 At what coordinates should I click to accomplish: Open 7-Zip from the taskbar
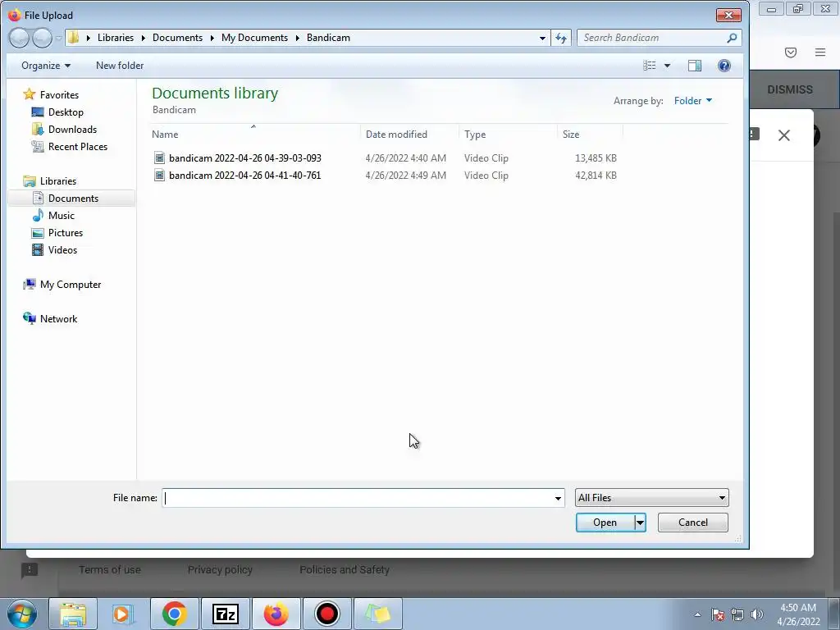(225, 614)
